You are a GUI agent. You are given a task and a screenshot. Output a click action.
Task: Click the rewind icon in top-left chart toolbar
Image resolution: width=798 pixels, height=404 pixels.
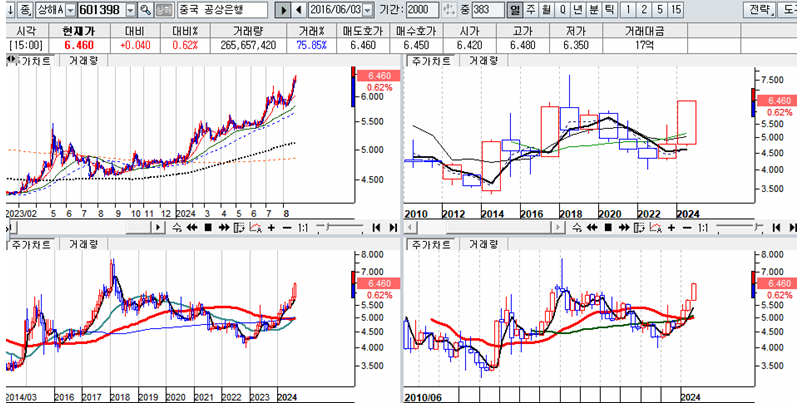pyautogui.click(x=192, y=228)
